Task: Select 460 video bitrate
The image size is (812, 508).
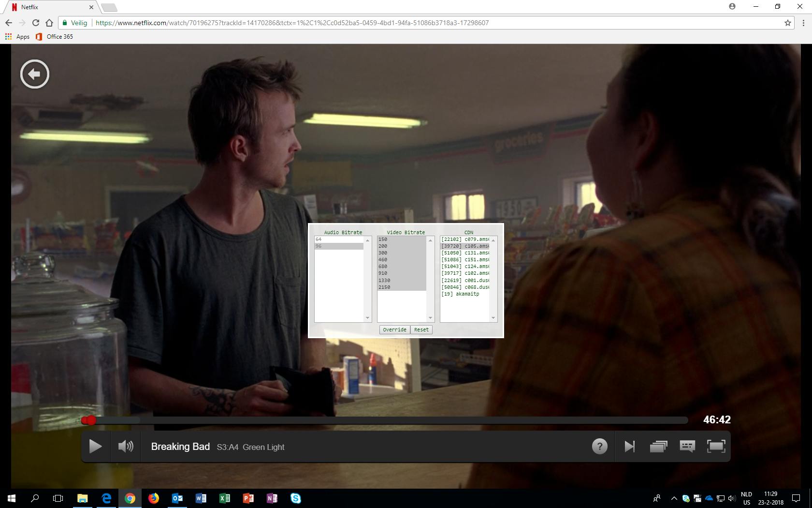Action: 402,260
